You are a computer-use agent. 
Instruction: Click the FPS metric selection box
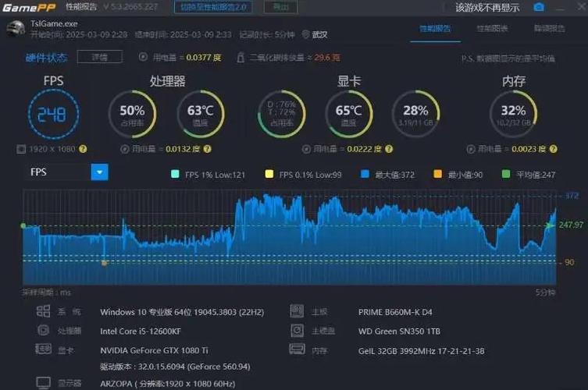tap(66, 172)
